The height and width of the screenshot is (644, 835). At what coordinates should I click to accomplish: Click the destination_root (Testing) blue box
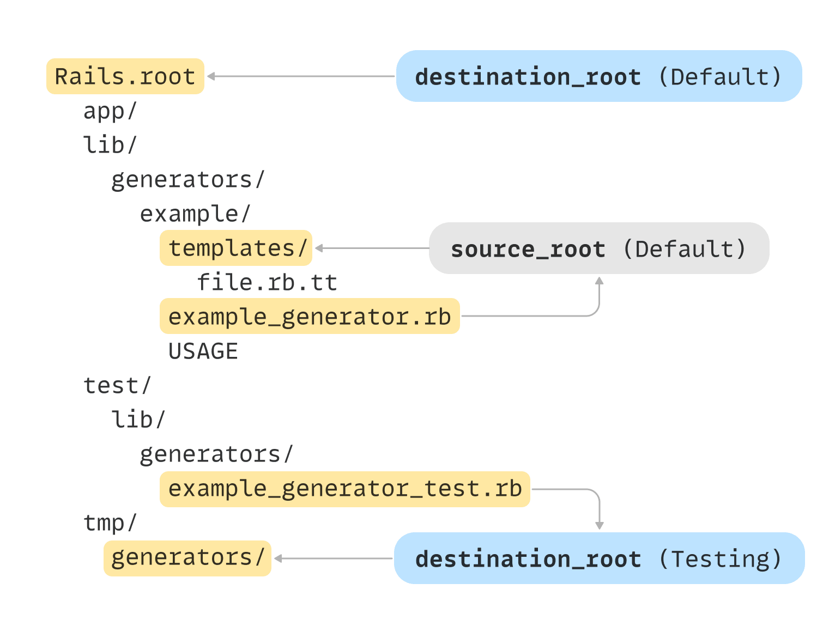tap(599, 558)
